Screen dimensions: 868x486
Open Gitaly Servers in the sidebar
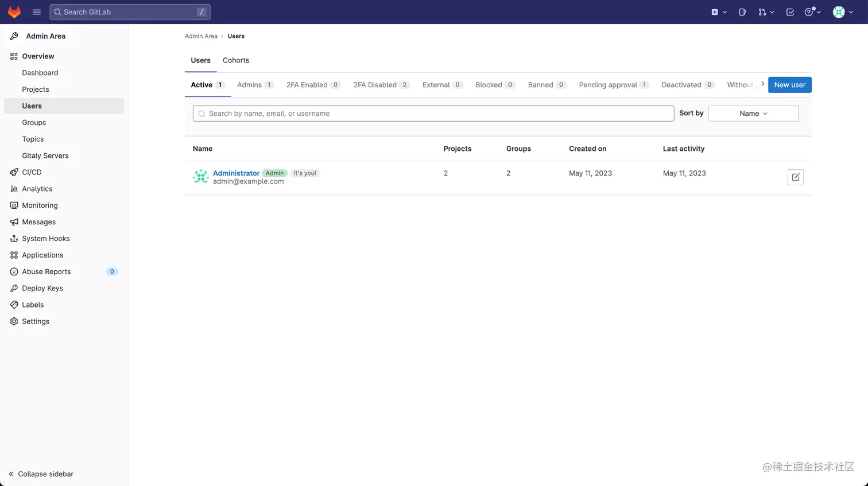(45, 155)
